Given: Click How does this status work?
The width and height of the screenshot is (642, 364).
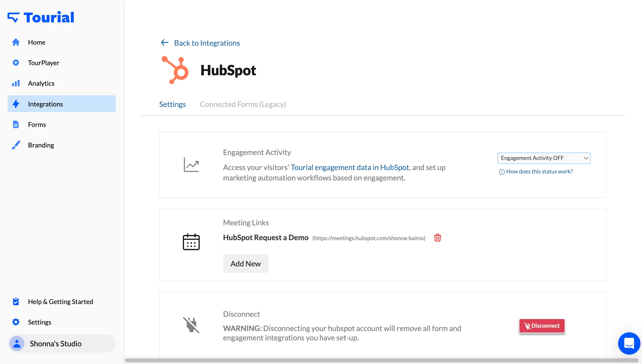Looking at the screenshot, I should [539, 171].
